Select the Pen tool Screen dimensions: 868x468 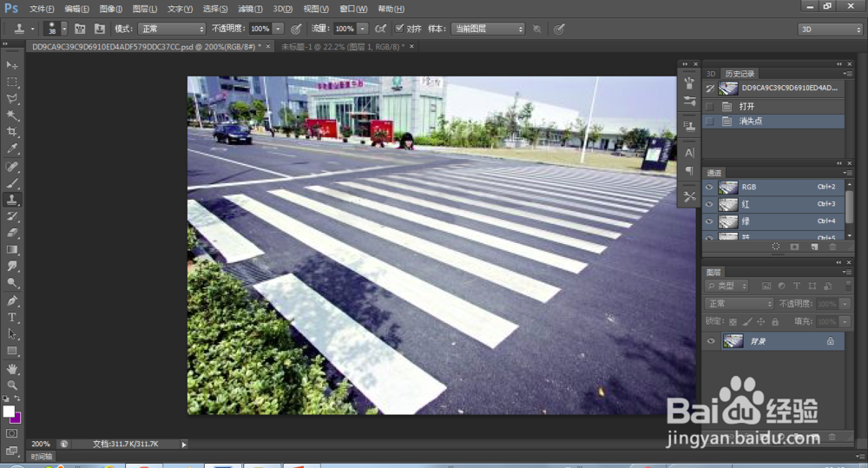pyautogui.click(x=11, y=300)
